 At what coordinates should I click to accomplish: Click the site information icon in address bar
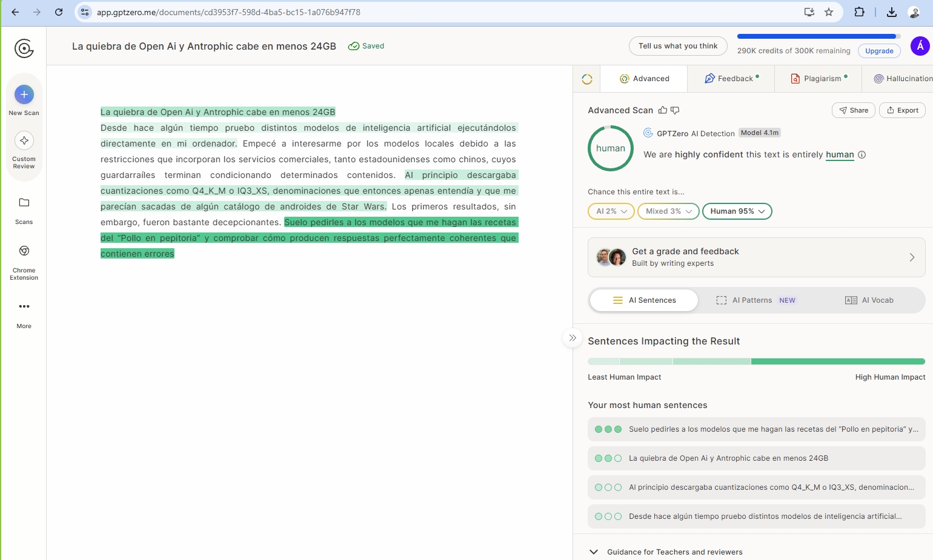(x=85, y=12)
